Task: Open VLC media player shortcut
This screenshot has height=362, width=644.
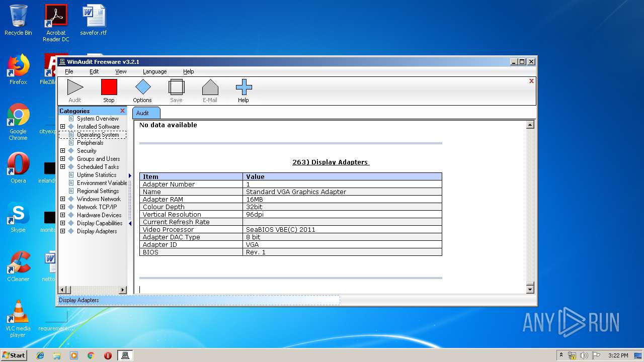Action: [x=18, y=319]
